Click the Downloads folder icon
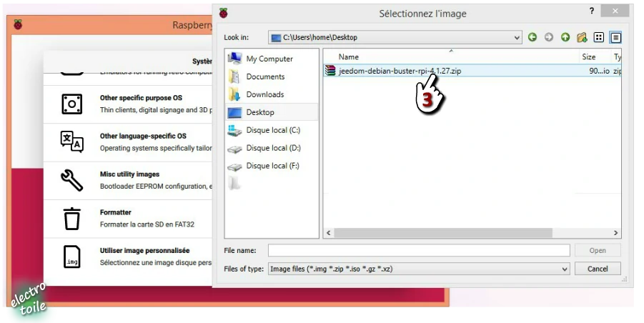 (234, 94)
